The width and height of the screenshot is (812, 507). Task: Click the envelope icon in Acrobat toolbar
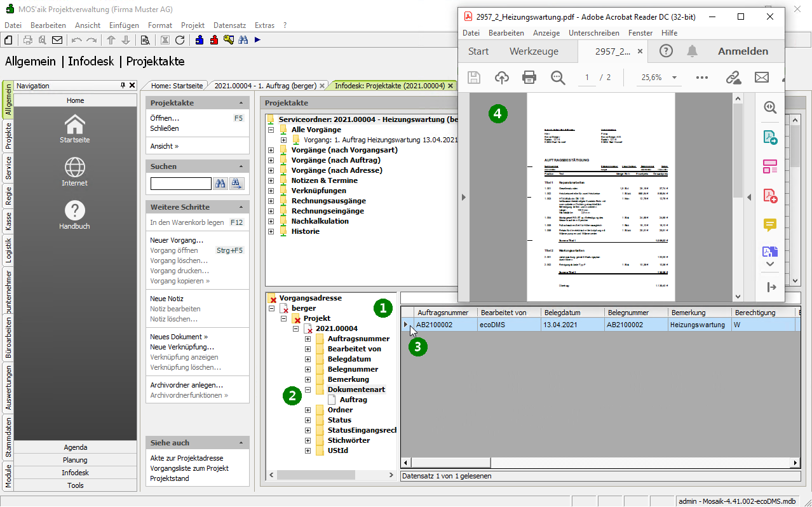(761, 78)
